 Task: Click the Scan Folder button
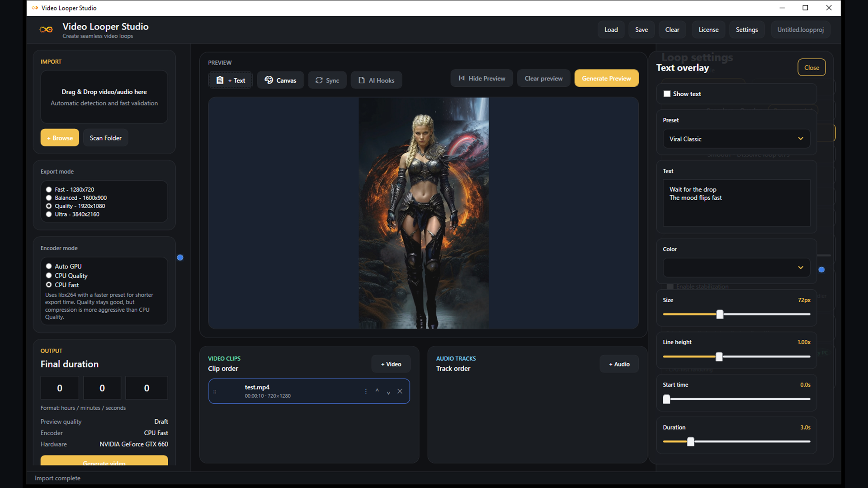[105, 138]
